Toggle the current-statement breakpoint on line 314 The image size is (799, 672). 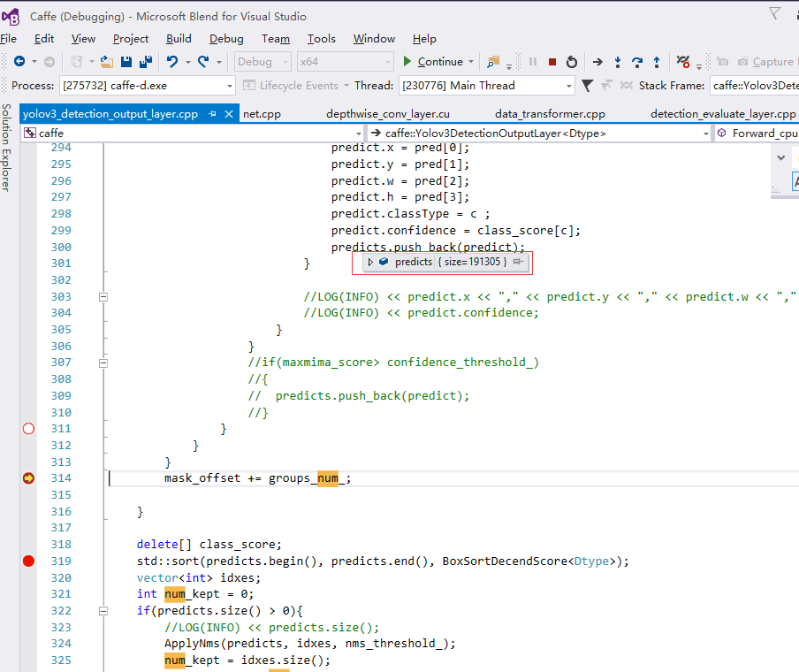click(x=28, y=478)
